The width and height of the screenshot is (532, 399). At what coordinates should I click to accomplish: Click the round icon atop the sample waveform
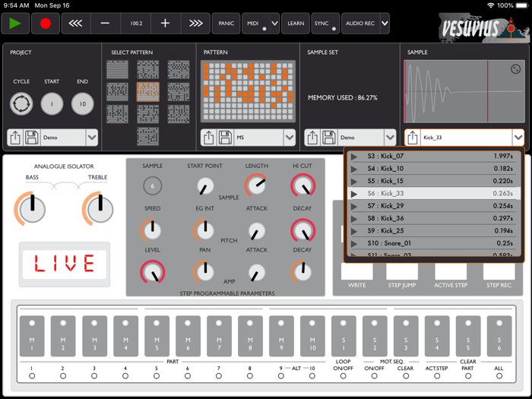(x=515, y=69)
